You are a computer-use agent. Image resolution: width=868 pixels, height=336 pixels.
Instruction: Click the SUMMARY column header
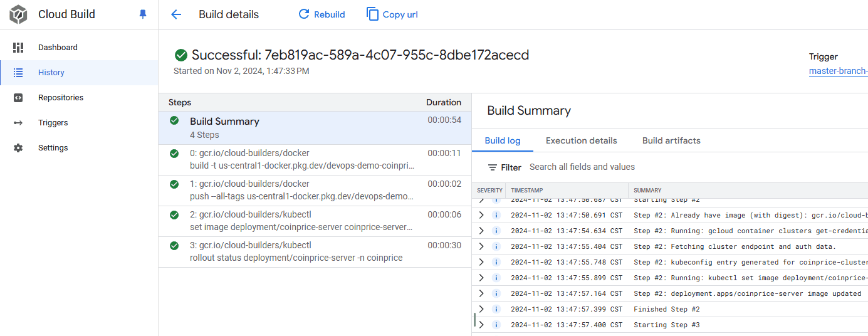(647, 190)
